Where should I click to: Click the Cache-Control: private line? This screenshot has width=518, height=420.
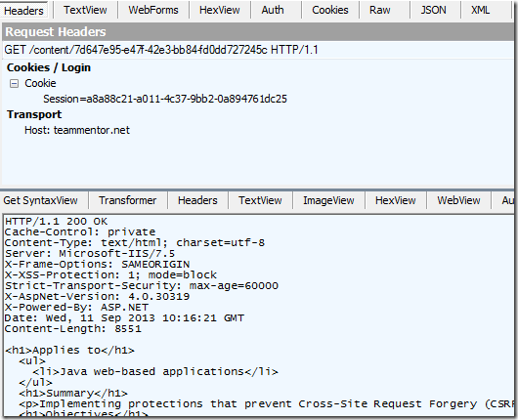(x=79, y=232)
